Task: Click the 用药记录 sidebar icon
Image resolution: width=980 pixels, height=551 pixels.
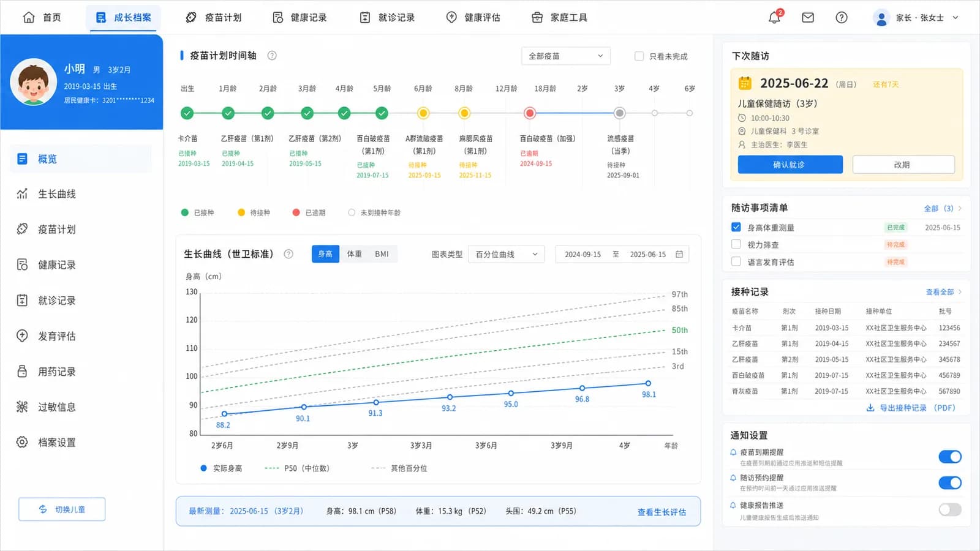Action: 22,371
